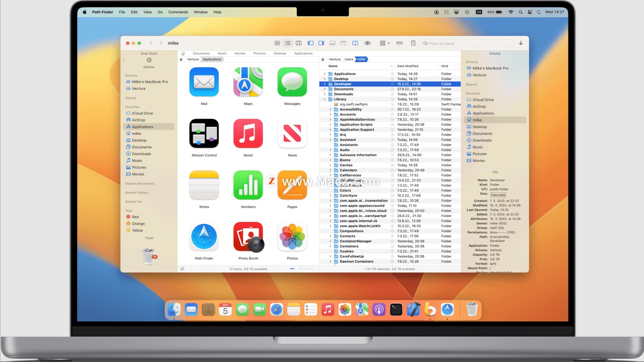This screenshot has width=644, height=362.
Task: Switch to column view
Action: [299, 43]
